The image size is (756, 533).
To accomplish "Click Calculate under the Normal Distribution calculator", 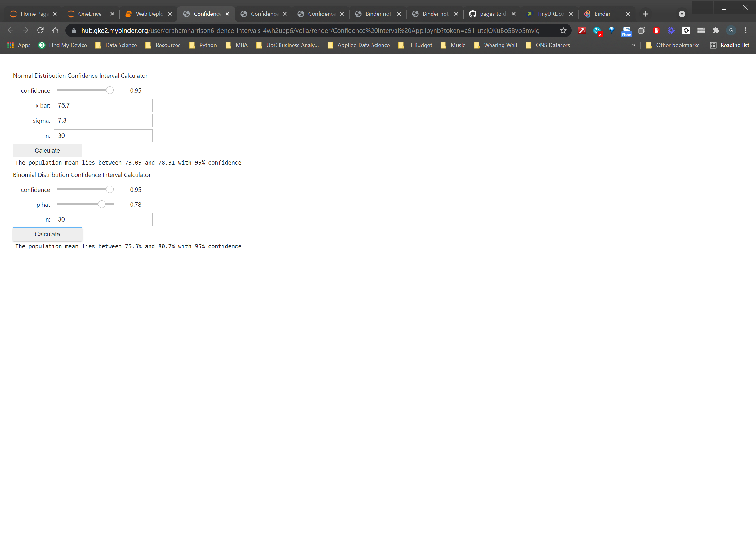I will click(x=47, y=151).
